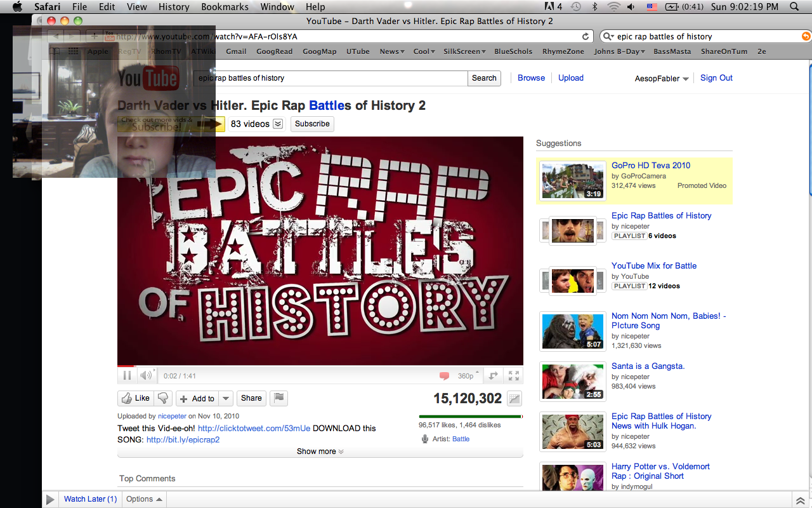Open the Options menu in bottom bar

tap(144, 499)
